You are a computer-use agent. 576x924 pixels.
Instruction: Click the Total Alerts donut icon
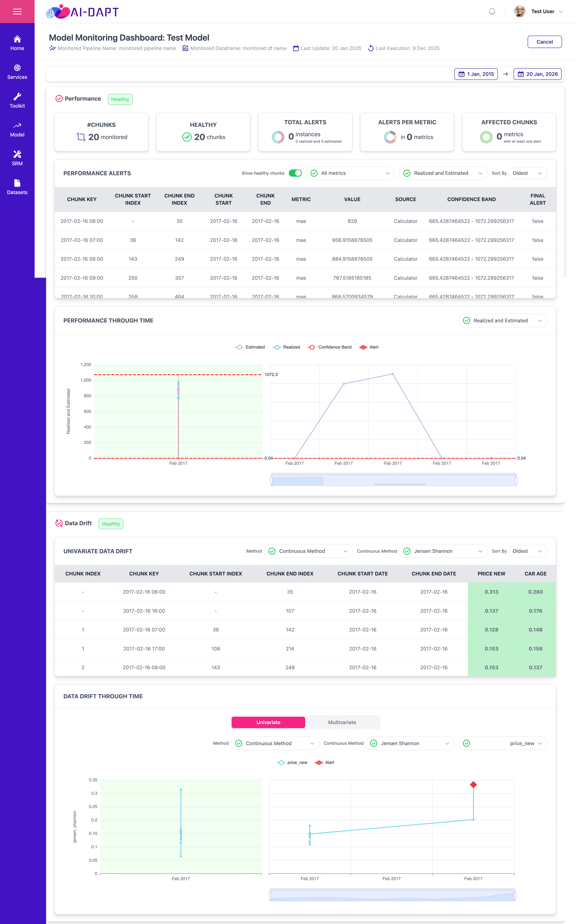pyautogui.click(x=278, y=137)
